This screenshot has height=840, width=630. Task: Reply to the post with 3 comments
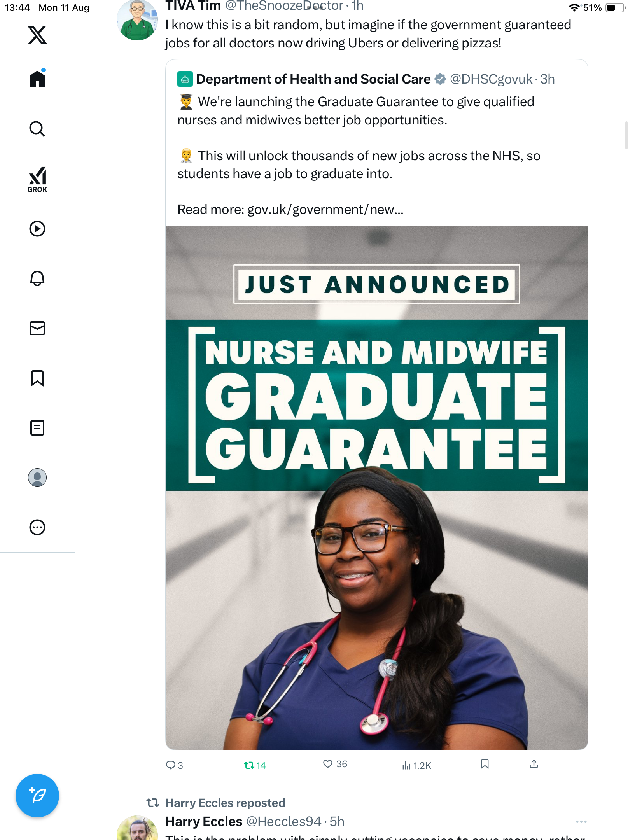click(174, 765)
